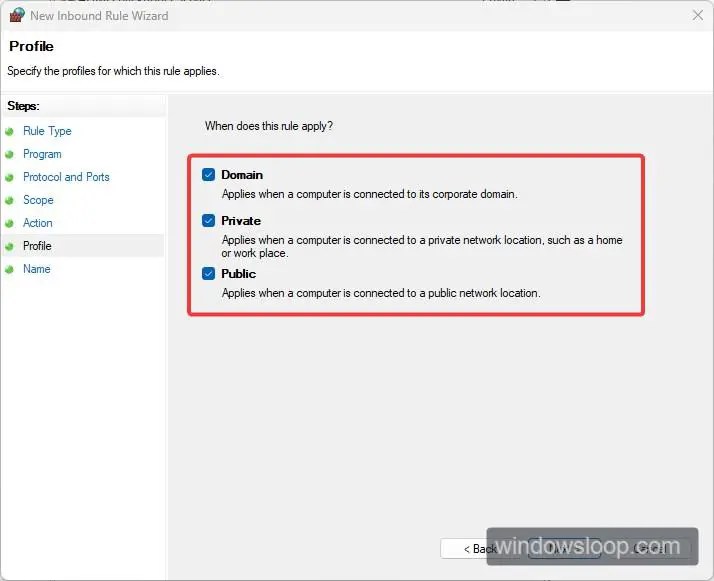Jump to Protocol and Ports step
This screenshot has width=714, height=581.
tap(66, 177)
